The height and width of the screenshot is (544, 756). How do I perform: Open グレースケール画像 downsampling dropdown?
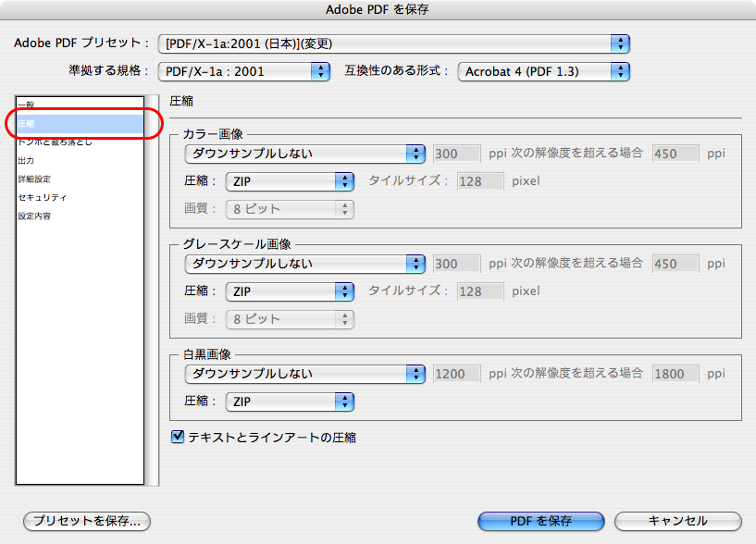(304, 264)
